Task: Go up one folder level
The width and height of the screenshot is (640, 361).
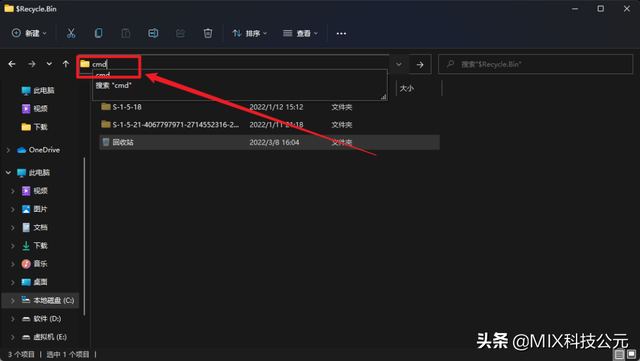Action: coord(66,64)
